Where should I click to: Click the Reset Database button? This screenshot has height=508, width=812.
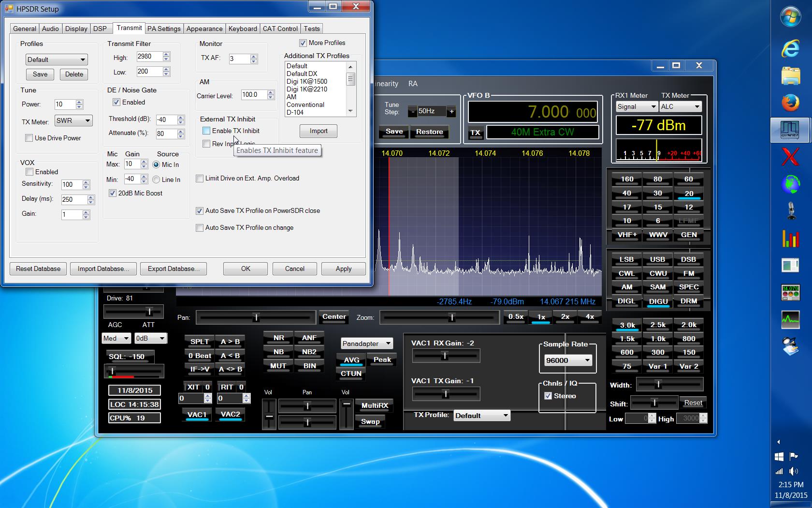38,269
